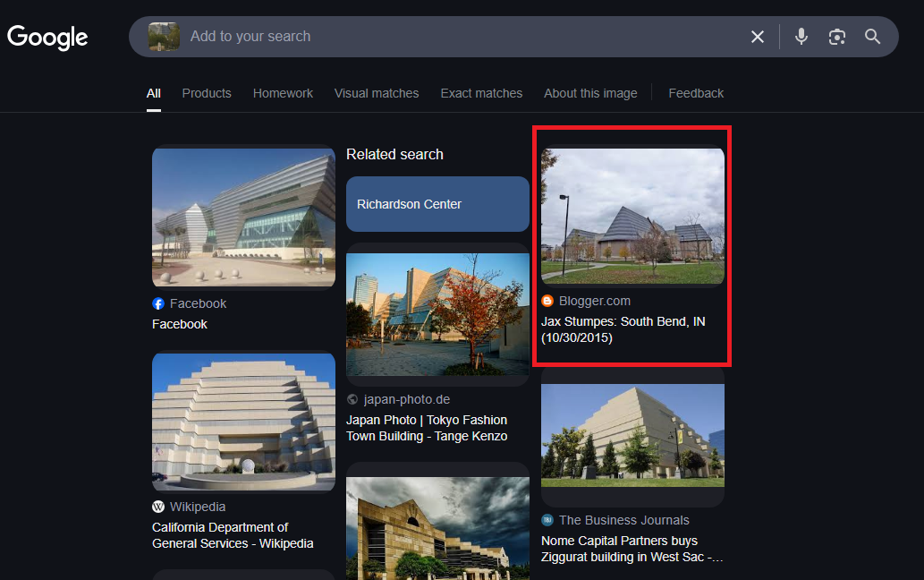The height and width of the screenshot is (580, 924).
Task: Open the Homework tab
Action: pos(283,93)
